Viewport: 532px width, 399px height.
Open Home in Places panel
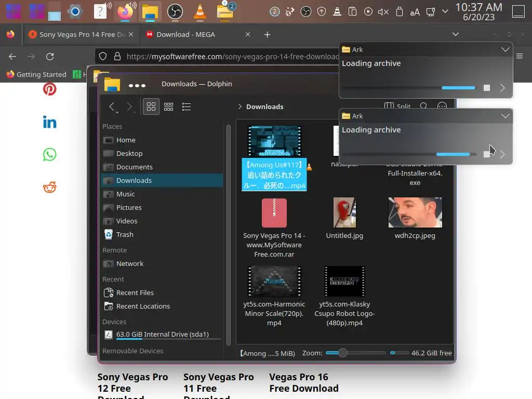(162, 140)
